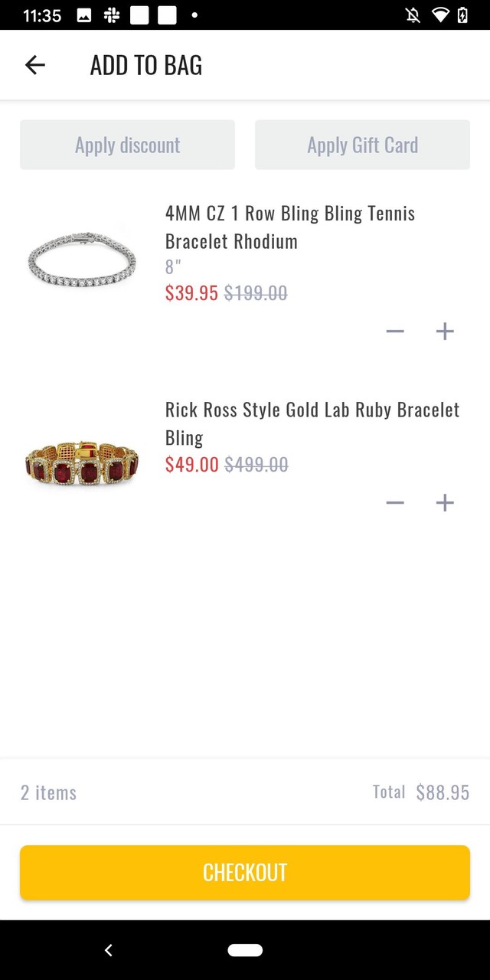This screenshot has width=490, height=980.
Task: Tap the Tennis Bracelet product photo
Action: [x=81, y=259]
